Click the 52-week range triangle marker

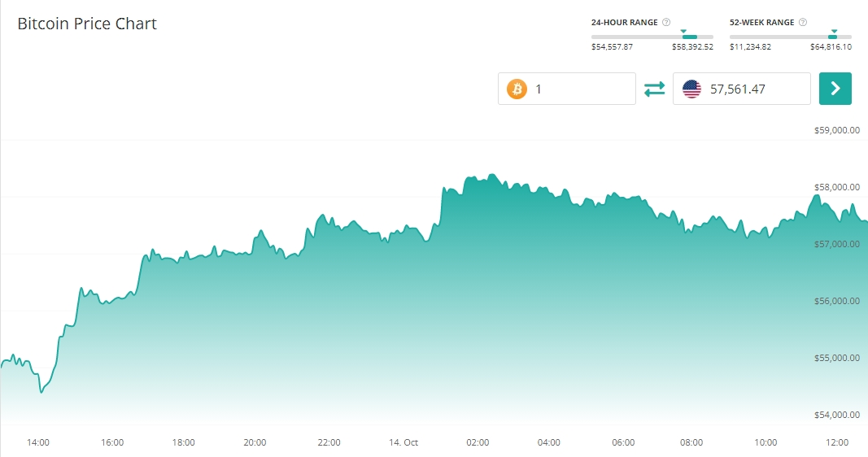[x=834, y=31]
